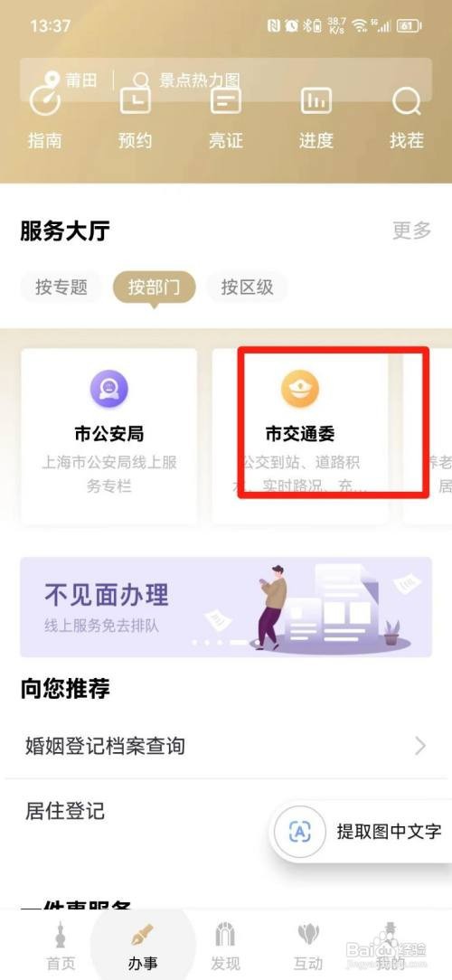The width and height of the screenshot is (452, 980).
Task: Show 更多 services in 服务大厅
Action: (411, 230)
